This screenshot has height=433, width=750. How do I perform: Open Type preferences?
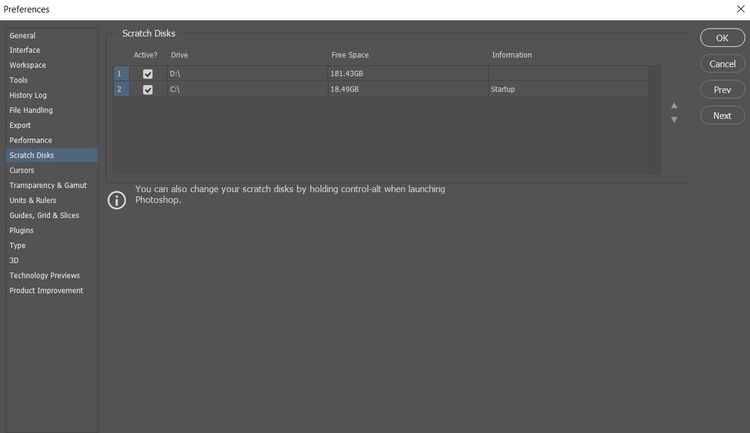(18, 245)
